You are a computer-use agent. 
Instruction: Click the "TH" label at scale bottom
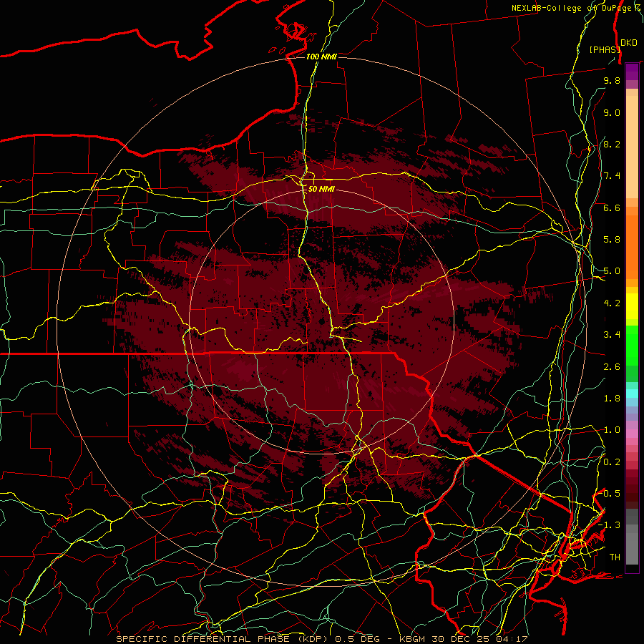[615, 557]
